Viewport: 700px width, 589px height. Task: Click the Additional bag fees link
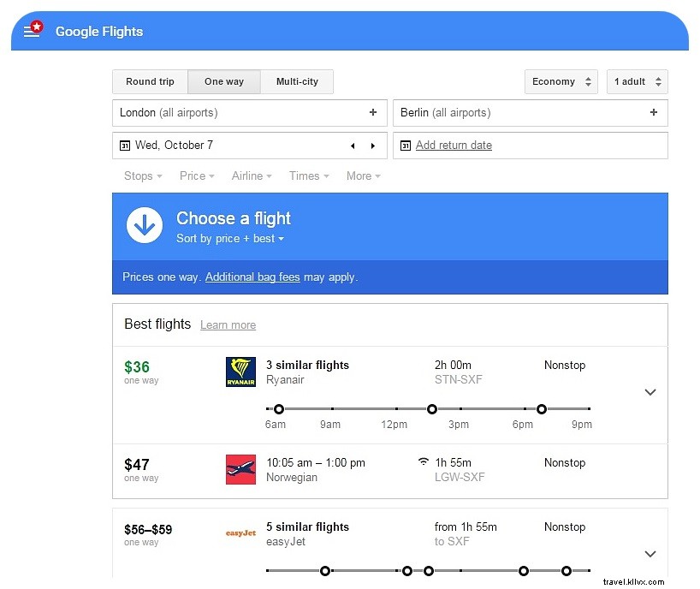point(252,277)
